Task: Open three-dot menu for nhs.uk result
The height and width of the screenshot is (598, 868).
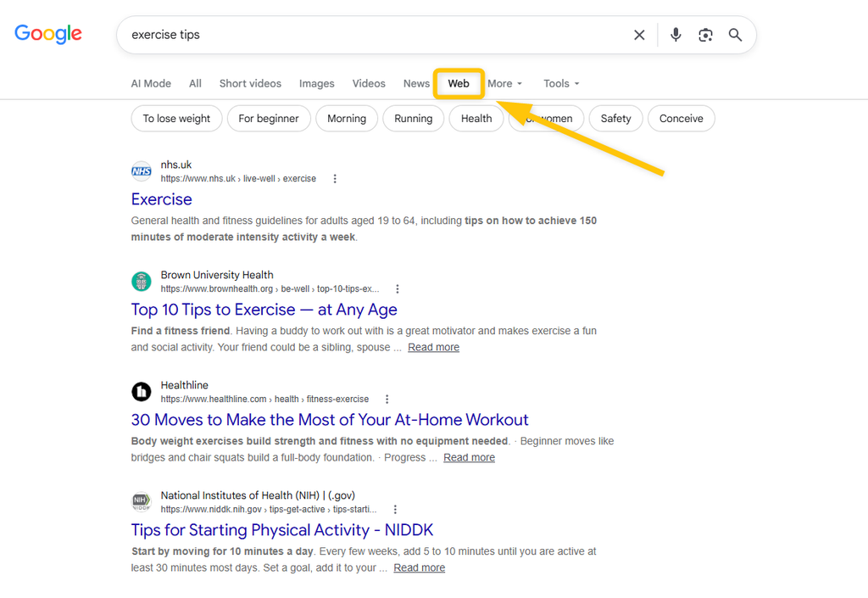Action: [335, 179]
